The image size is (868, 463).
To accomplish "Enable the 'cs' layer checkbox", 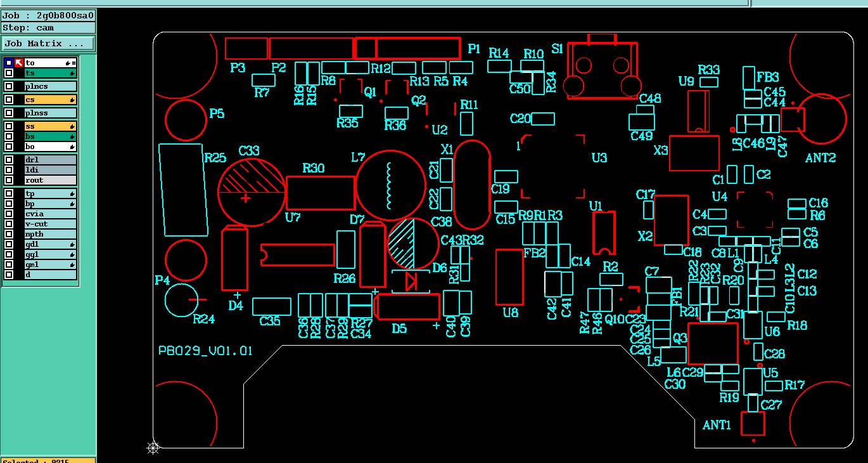I will (x=9, y=100).
